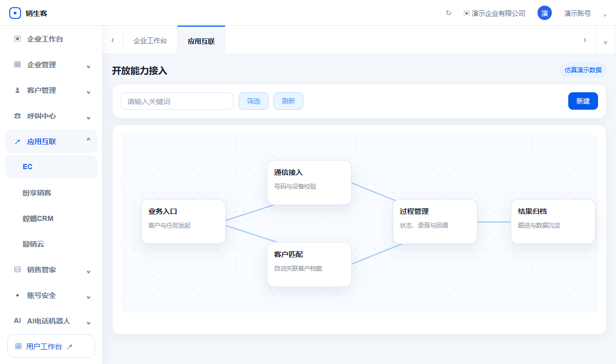This screenshot has height=364, width=616.
Task: Click the 用户工作台 grid icon
Action: pyautogui.click(x=18, y=347)
